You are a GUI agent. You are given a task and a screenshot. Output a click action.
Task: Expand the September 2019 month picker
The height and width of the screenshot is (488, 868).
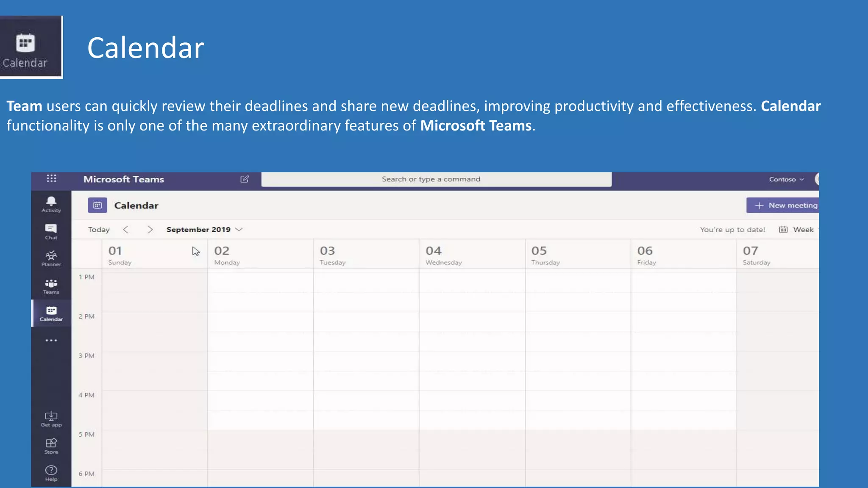[204, 230]
